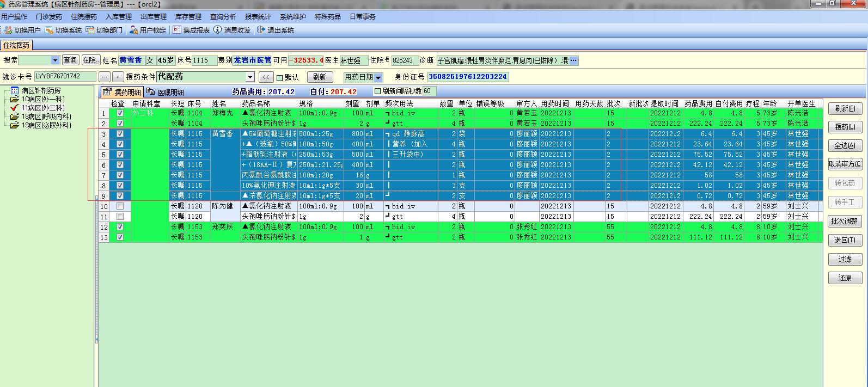Toggle 默认 checkbox
Viewport: 868px width, 387px height.
tap(280, 77)
